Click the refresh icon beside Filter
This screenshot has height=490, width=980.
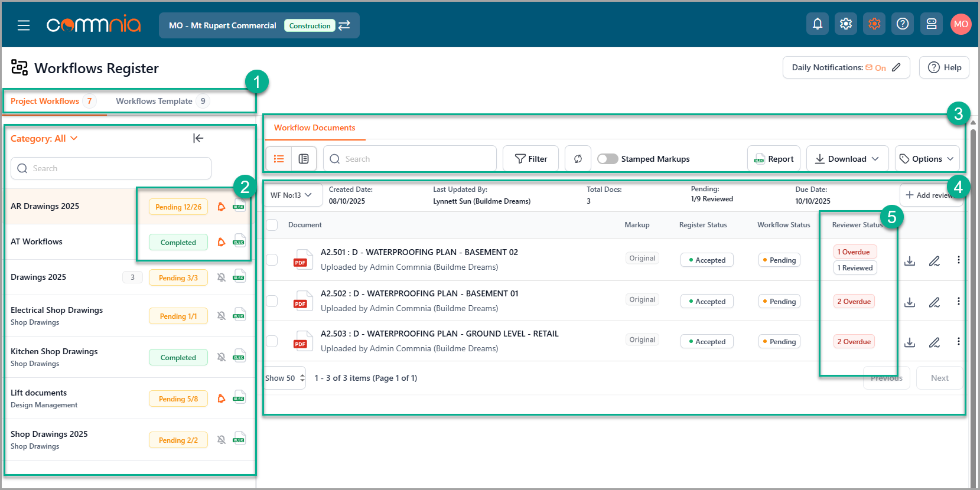click(578, 159)
